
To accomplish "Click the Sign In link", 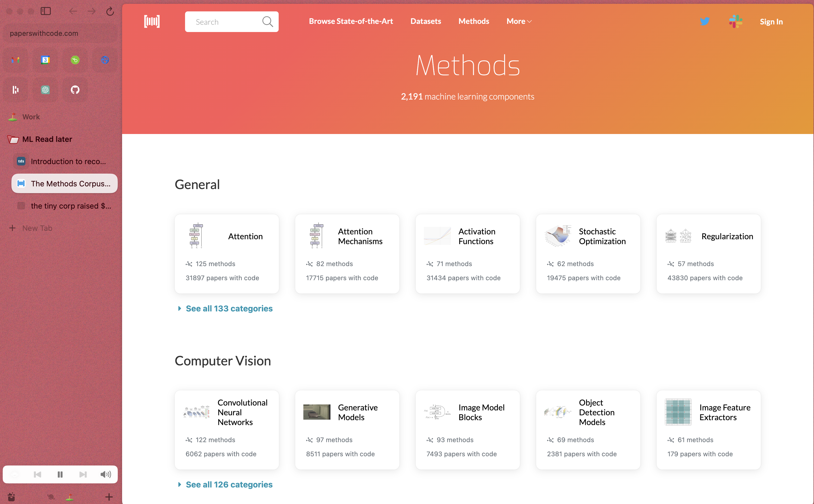I will [771, 22].
